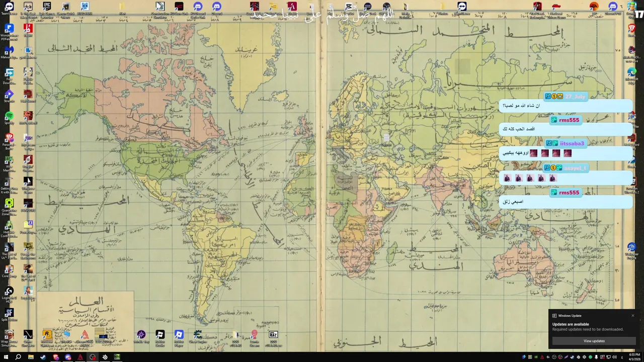Open the yellow folder on top row

pyautogui.click(x=122, y=9)
